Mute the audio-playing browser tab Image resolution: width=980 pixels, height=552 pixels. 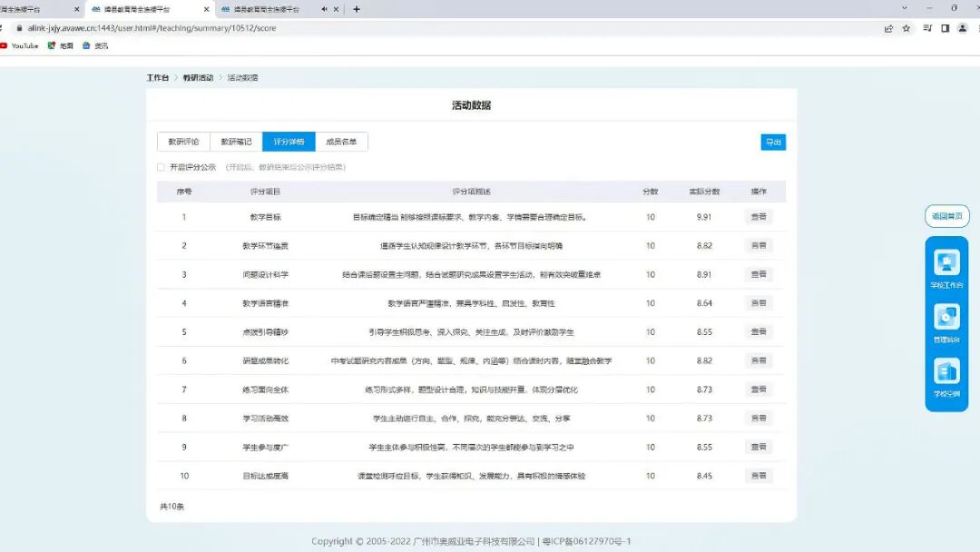(324, 8)
